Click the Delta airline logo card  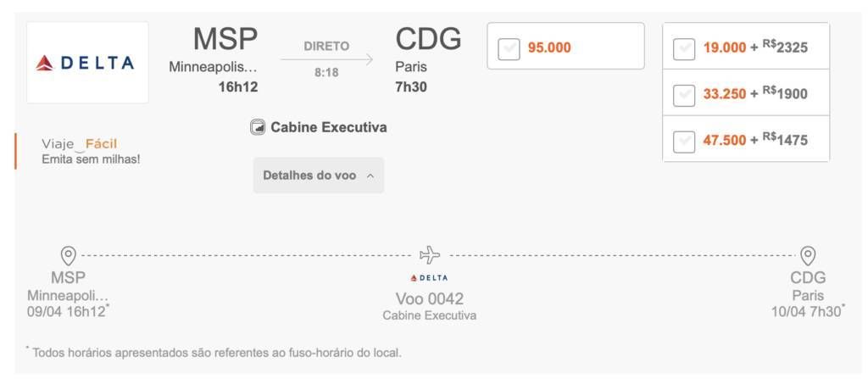[x=87, y=63]
